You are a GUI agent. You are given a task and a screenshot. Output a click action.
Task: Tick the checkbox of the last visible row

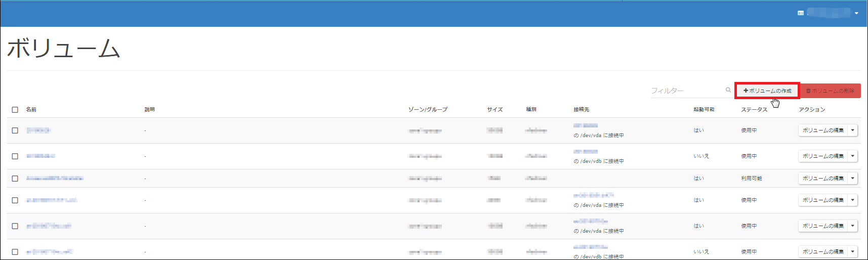point(15,252)
